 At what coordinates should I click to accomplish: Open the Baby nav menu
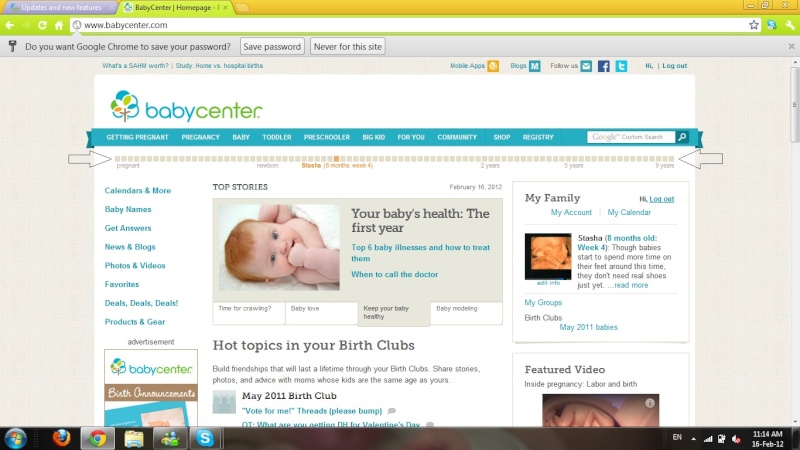[x=241, y=137]
